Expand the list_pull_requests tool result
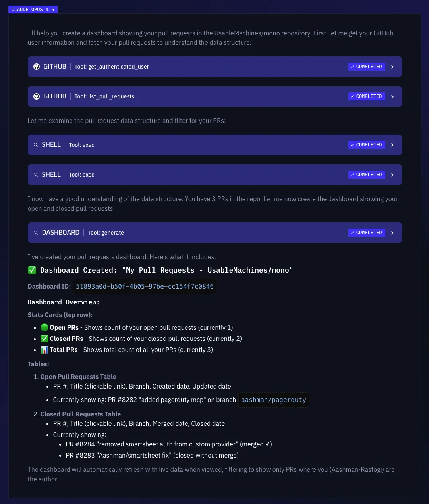The width and height of the screenshot is (429, 504). pos(392,96)
